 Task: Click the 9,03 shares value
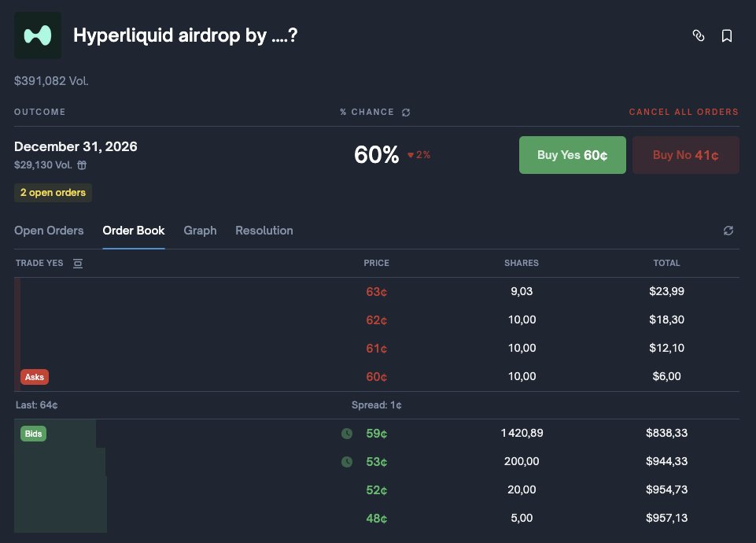[522, 291]
